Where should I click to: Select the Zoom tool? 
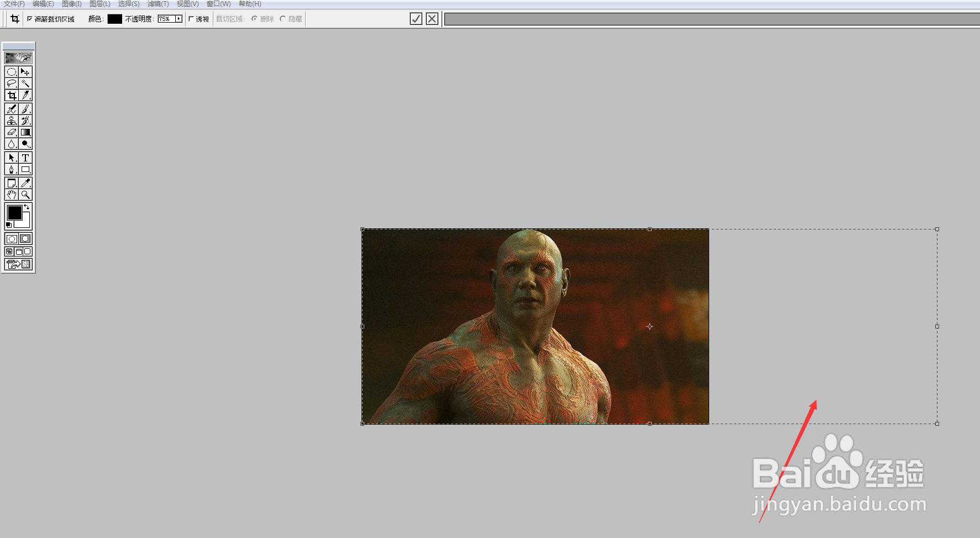[25, 195]
